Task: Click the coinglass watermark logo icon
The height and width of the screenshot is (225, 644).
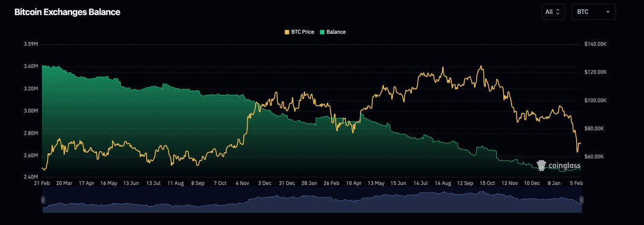Action: coord(542,166)
